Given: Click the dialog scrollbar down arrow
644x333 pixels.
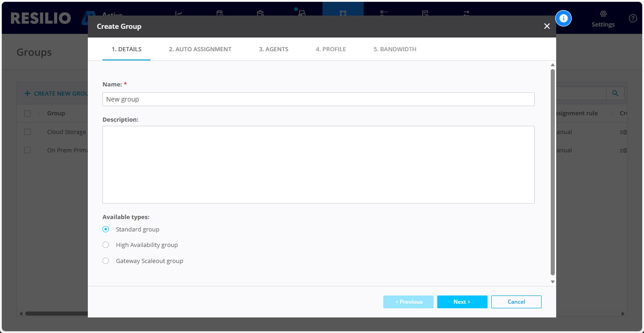Looking at the screenshot, I should click(553, 282).
